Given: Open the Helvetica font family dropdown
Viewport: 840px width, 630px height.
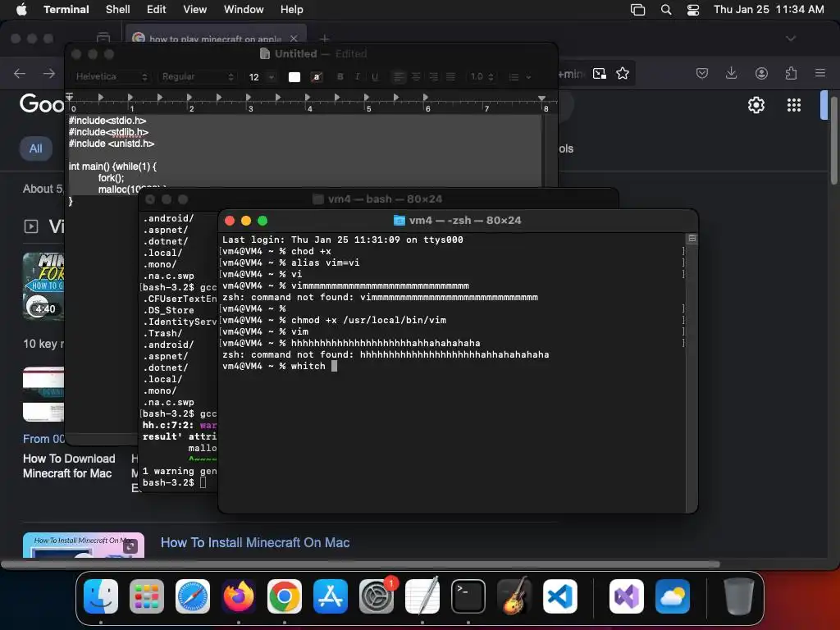Looking at the screenshot, I should (x=111, y=76).
